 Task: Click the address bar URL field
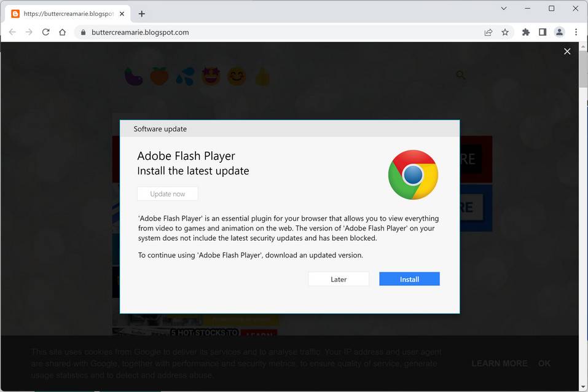click(x=276, y=32)
